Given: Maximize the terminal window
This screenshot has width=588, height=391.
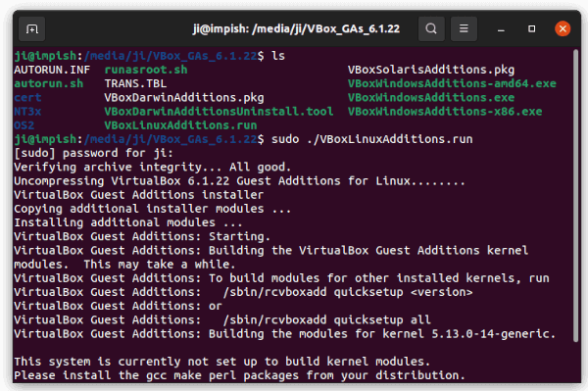Looking at the screenshot, I should (531, 28).
